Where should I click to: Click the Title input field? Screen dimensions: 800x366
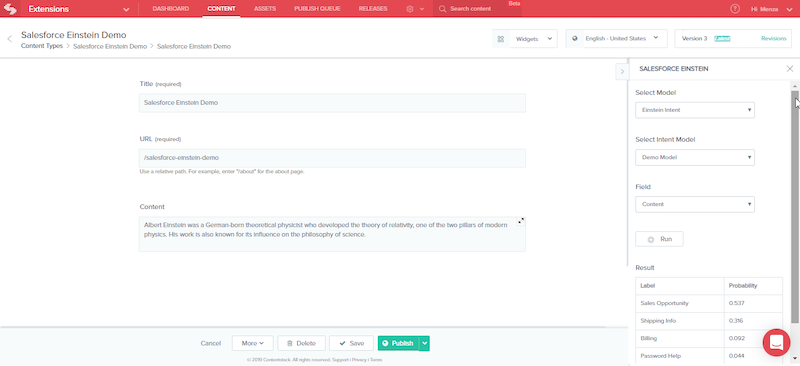pyautogui.click(x=332, y=103)
